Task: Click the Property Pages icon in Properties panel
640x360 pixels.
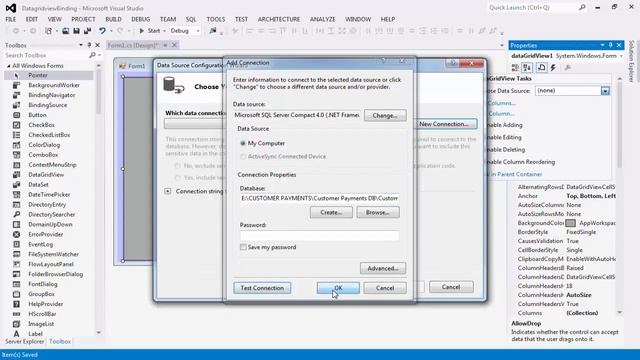Action: pyautogui.click(x=567, y=67)
